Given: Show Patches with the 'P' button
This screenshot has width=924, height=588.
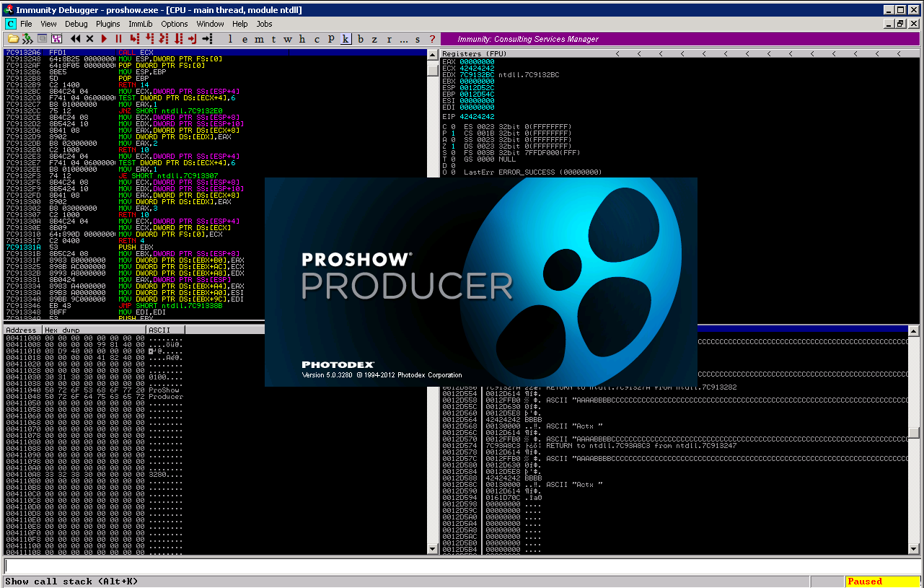Looking at the screenshot, I should coord(331,39).
